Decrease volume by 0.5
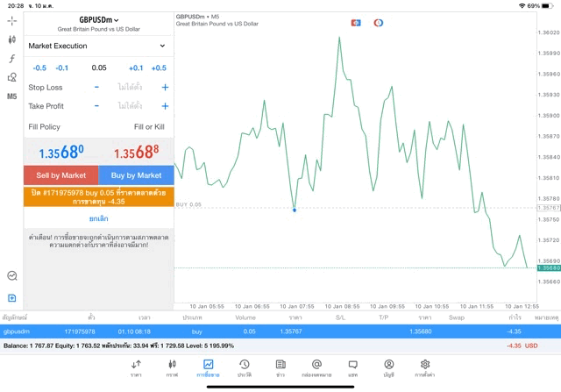 [x=39, y=68]
